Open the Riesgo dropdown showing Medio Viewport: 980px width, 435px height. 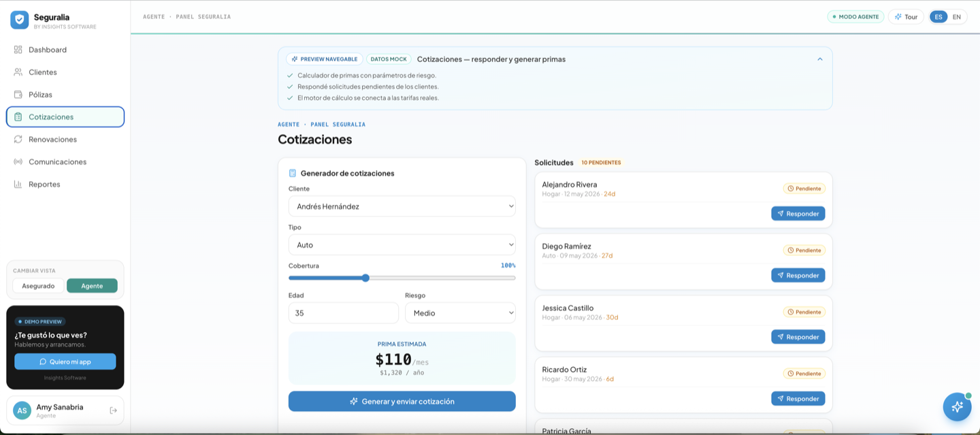click(460, 313)
